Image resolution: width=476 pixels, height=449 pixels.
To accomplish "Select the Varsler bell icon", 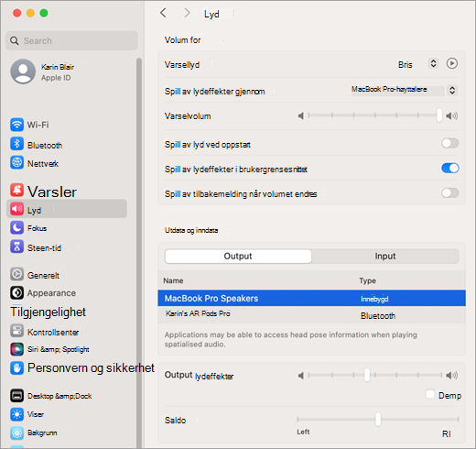I will pyautogui.click(x=16, y=190).
